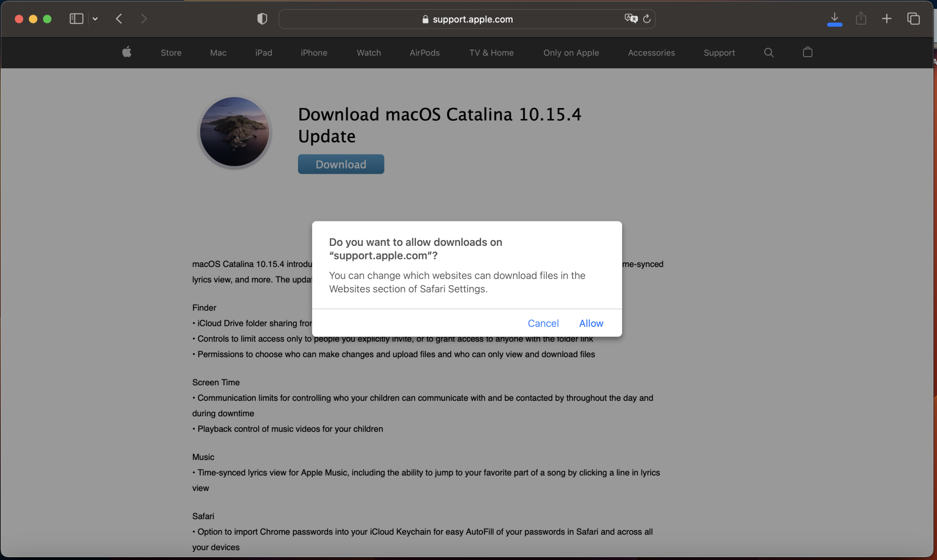Select the iPhone navigation item
937x560 pixels.
(x=313, y=52)
